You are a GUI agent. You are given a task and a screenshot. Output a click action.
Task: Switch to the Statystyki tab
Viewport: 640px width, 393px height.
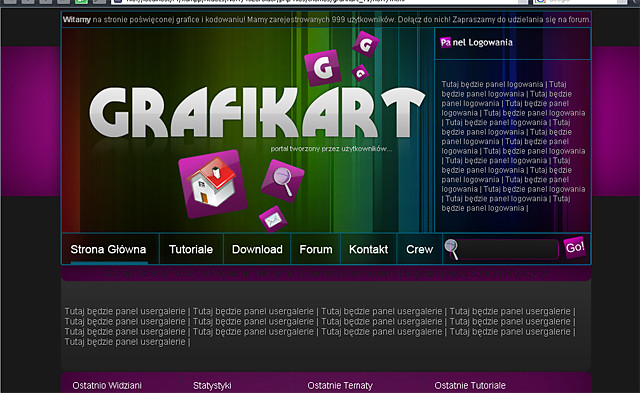click(x=212, y=385)
